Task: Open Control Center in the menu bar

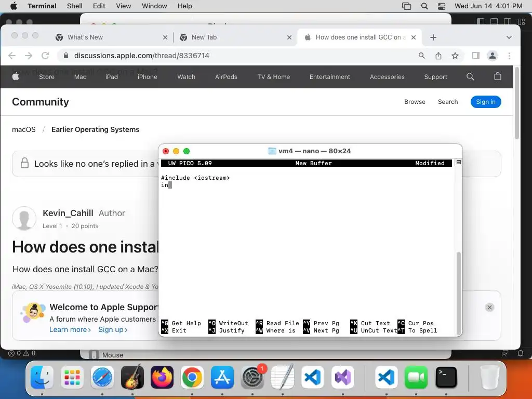Action: (x=442, y=6)
